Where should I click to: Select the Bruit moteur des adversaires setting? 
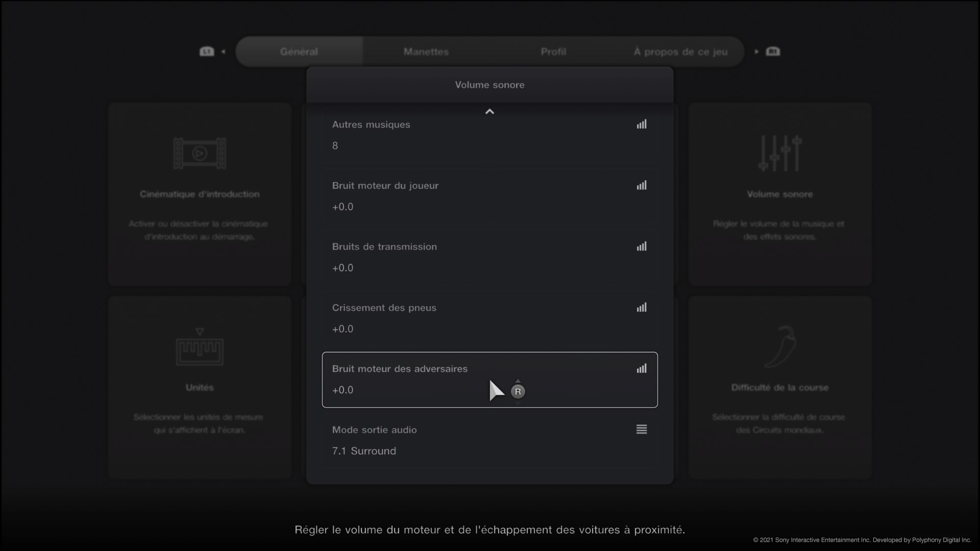408,380
